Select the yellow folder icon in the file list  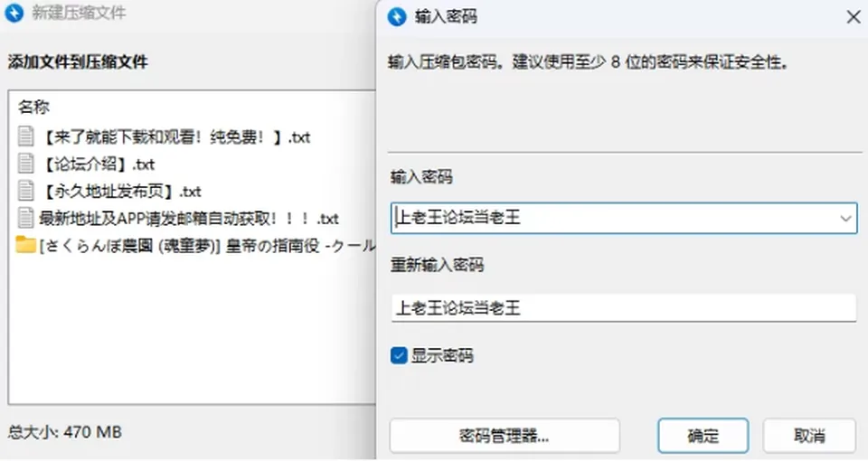point(25,244)
